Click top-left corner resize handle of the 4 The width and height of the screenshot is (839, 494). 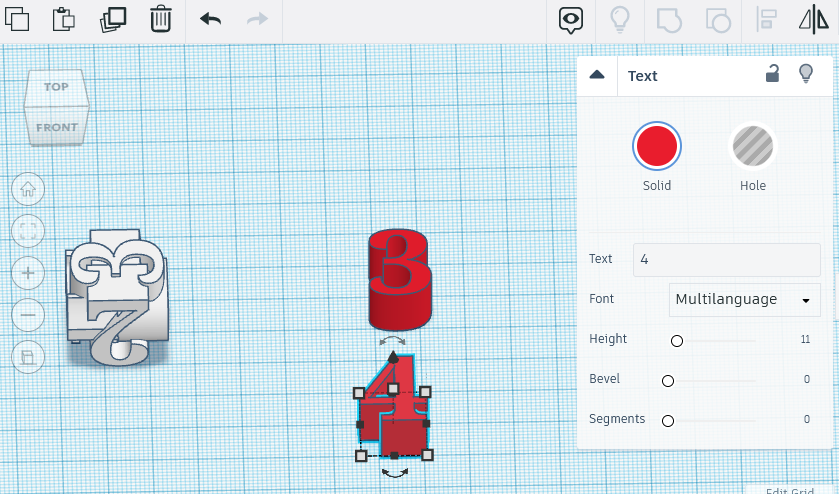coord(359,393)
